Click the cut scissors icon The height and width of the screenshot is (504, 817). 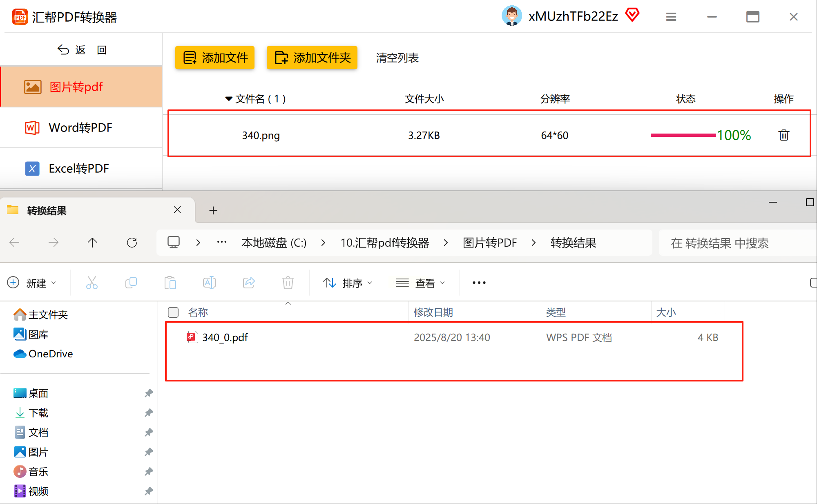pos(92,283)
